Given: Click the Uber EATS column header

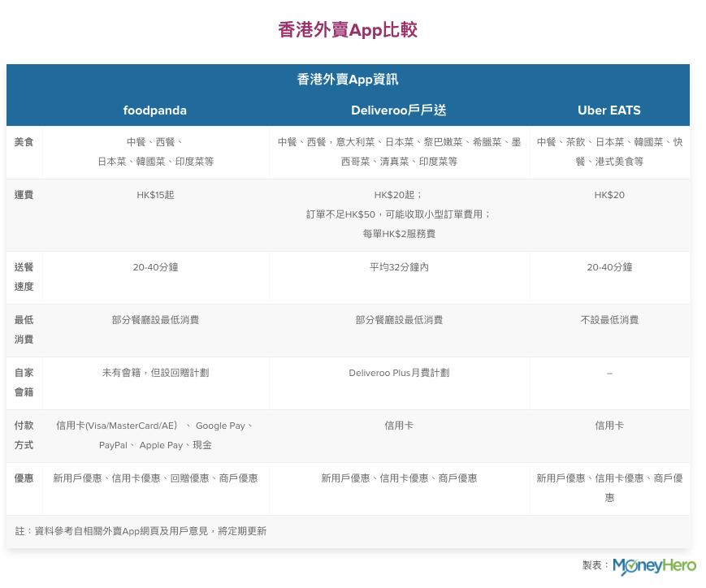Looking at the screenshot, I should (609, 110).
